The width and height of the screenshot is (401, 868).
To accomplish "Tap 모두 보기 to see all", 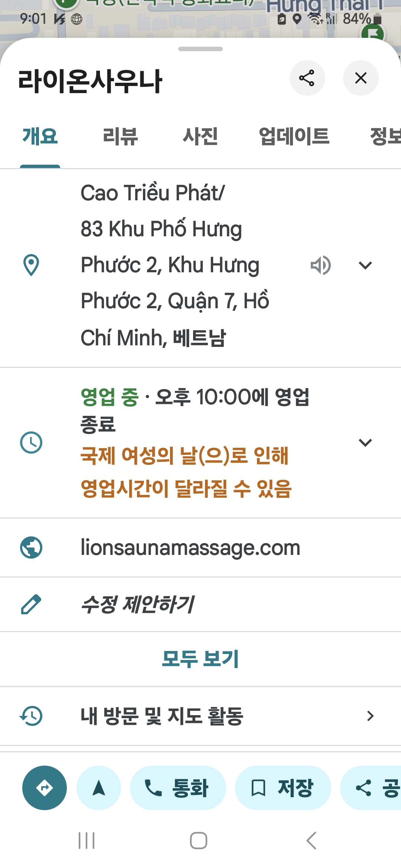I will point(200,659).
